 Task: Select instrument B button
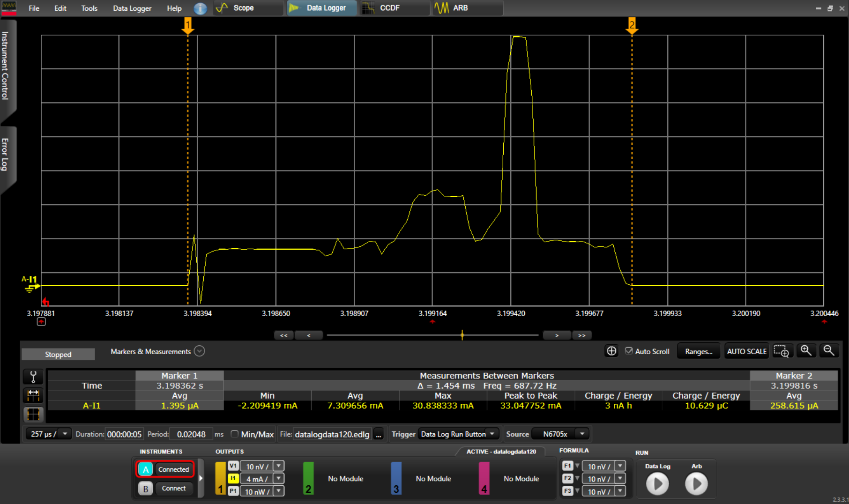146,489
